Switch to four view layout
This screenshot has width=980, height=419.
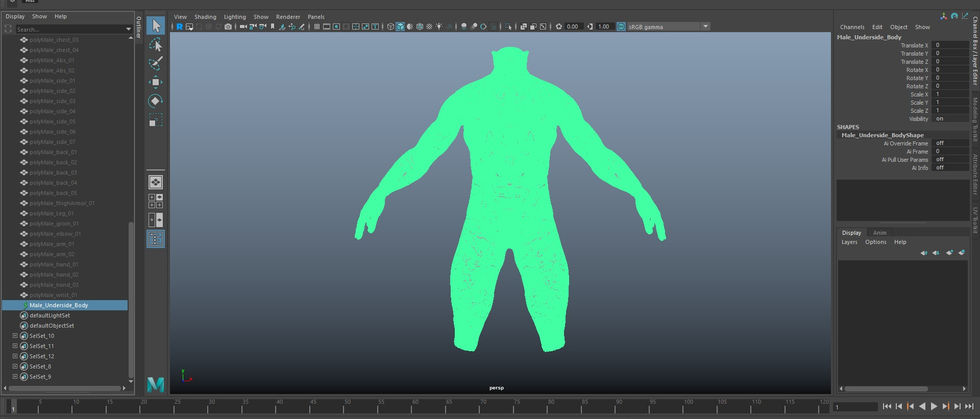[x=156, y=201]
